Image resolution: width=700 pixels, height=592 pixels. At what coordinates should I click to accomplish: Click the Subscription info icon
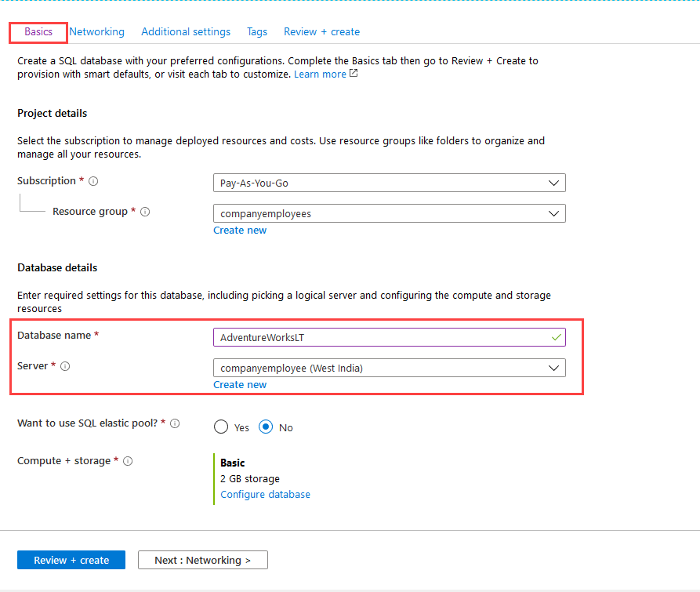[x=93, y=181]
